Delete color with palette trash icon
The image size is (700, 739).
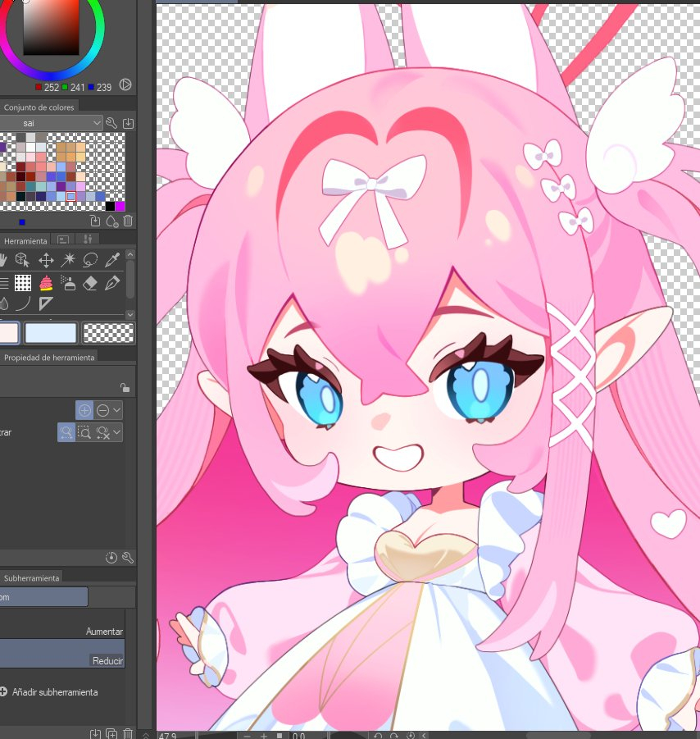click(128, 221)
